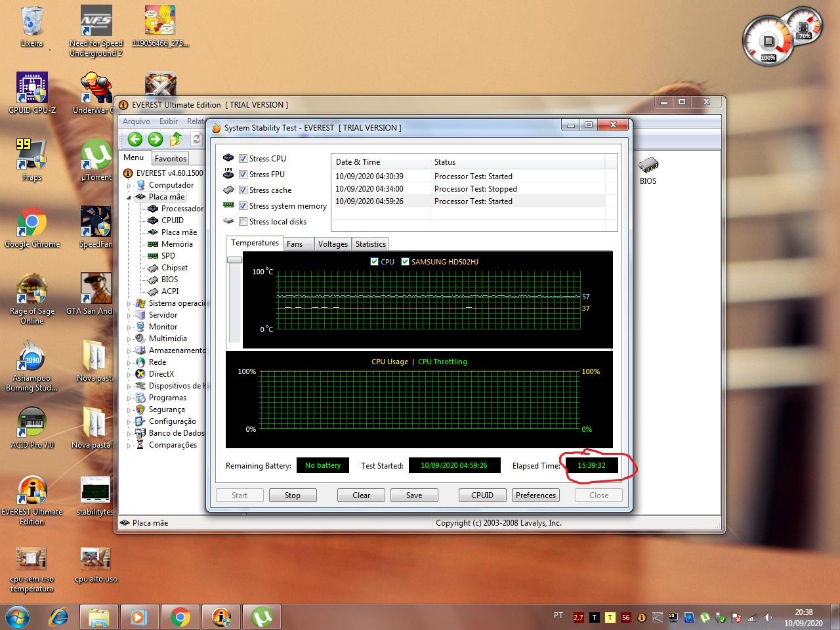Select 'cpu alto uso' desktop image
Image resolution: width=840 pixels, height=630 pixels.
(x=96, y=564)
